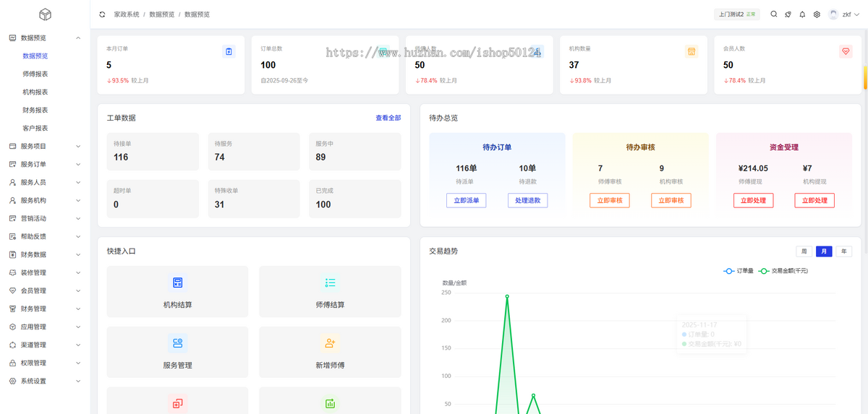Viewport: 868px width, 414px height.
Task: Switch trend chart to 月 view
Action: click(824, 251)
